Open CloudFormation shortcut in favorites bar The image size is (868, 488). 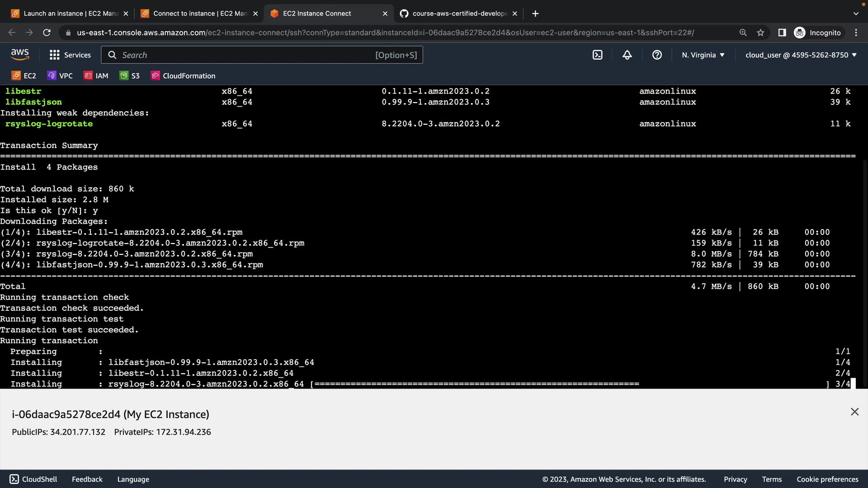click(183, 76)
